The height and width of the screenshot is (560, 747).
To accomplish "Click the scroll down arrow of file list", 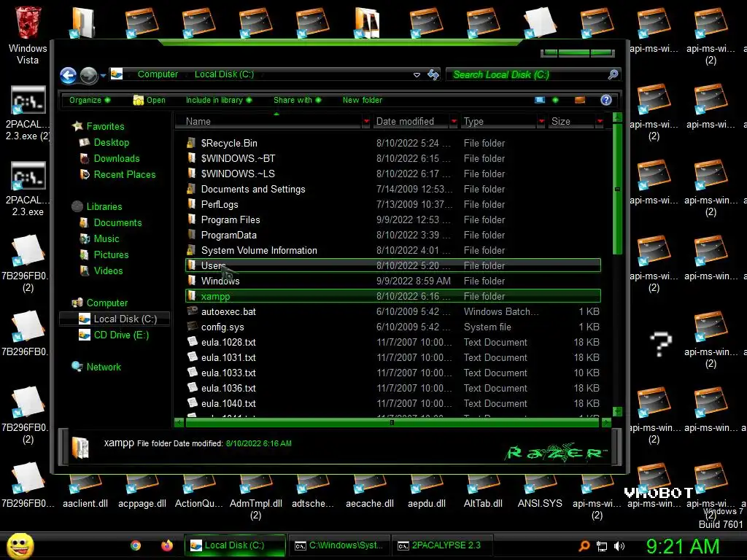I will (x=617, y=411).
